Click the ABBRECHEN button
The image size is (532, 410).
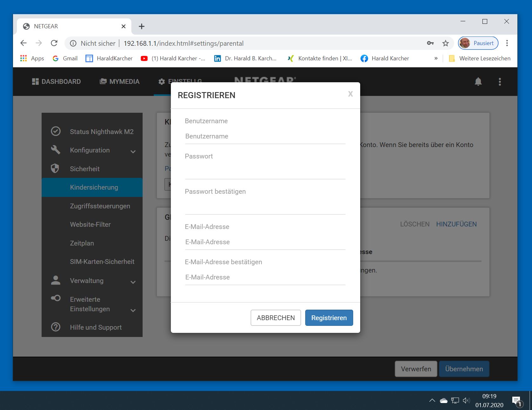pyautogui.click(x=275, y=318)
